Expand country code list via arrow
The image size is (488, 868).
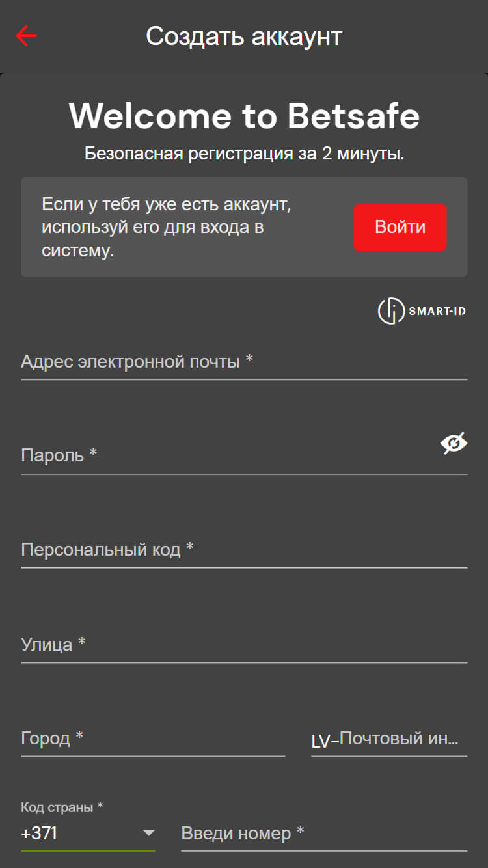click(149, 834)
